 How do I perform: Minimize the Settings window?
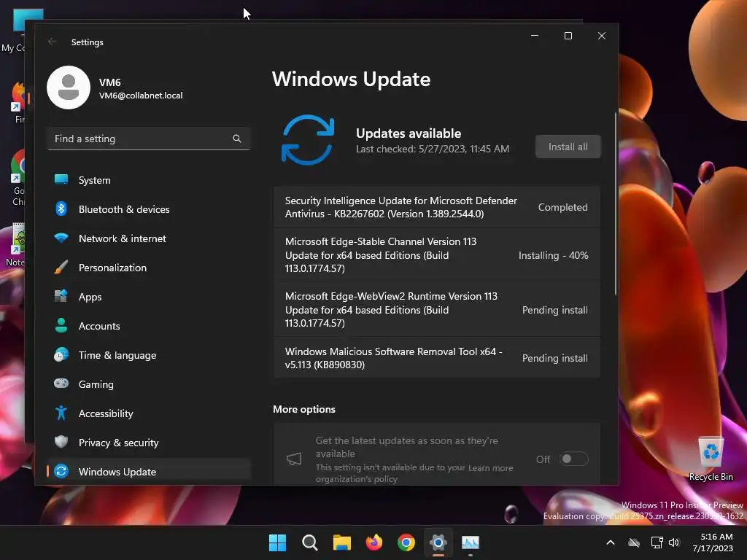(x=535, y=36)
